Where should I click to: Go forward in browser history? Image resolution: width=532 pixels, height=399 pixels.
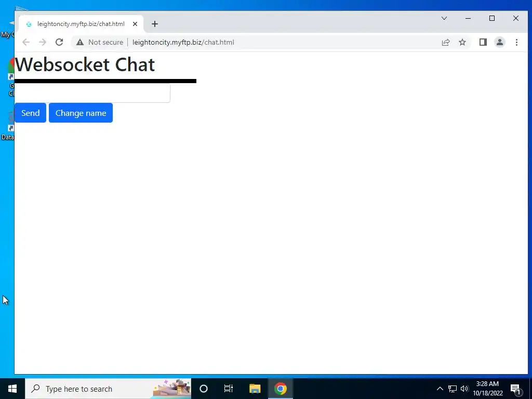(x=43, y=42)
